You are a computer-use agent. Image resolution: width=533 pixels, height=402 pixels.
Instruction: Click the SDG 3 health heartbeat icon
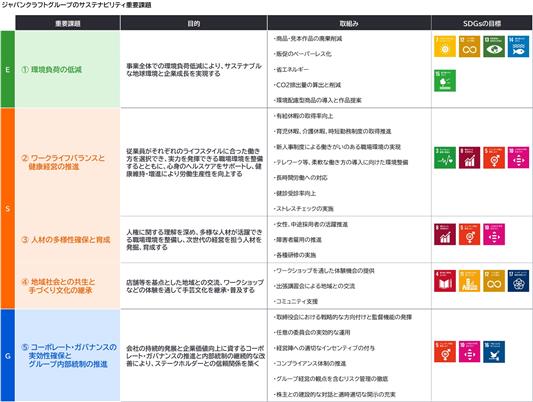[445, 158]
